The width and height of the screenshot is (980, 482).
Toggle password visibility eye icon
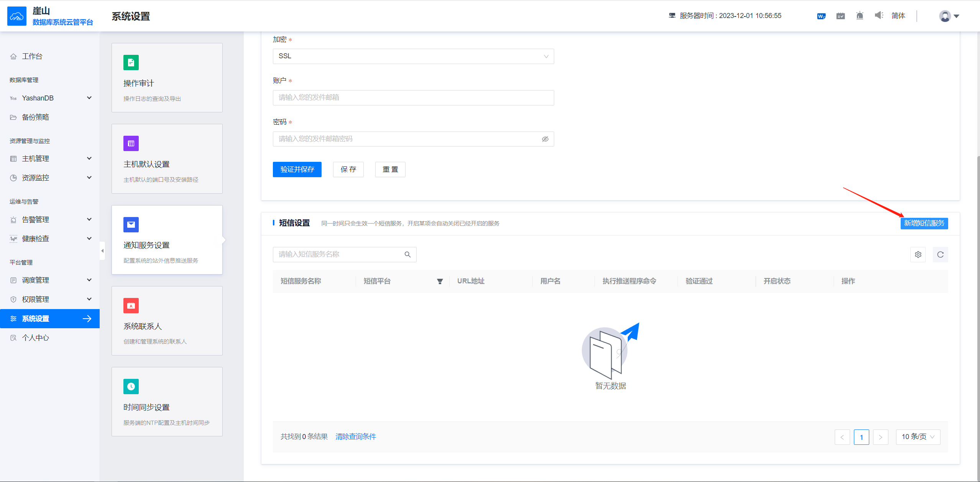pos(545,139)
